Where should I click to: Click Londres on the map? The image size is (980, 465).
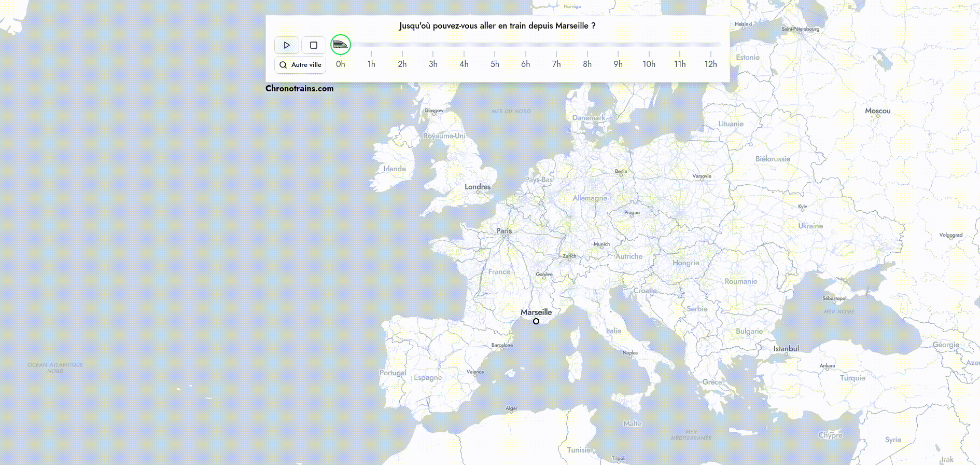point(478,187)
